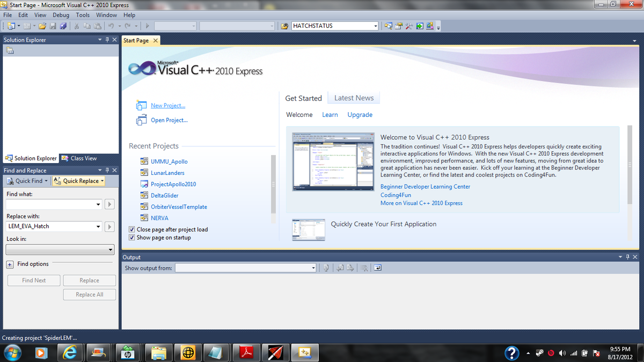This screenshot has height=362, width=644.
Task: Click the Windows Start button
Action: (x=12, y=352)
